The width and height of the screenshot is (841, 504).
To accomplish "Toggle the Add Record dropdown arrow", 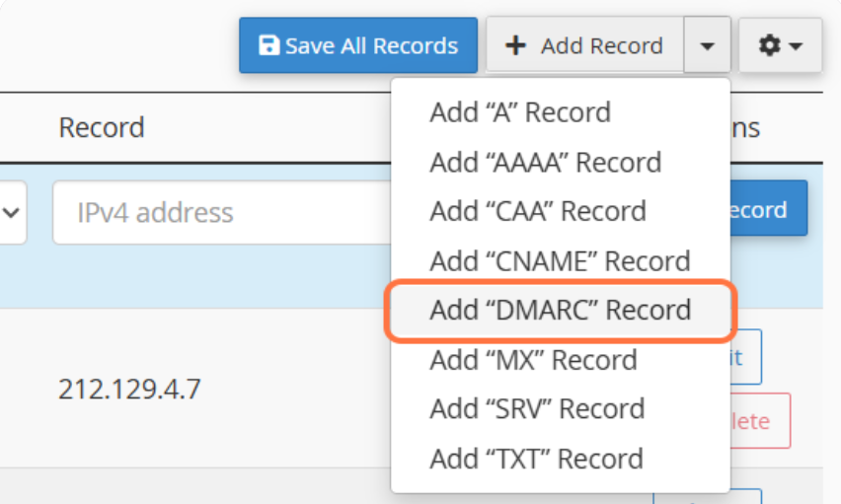I will [707, 45].
